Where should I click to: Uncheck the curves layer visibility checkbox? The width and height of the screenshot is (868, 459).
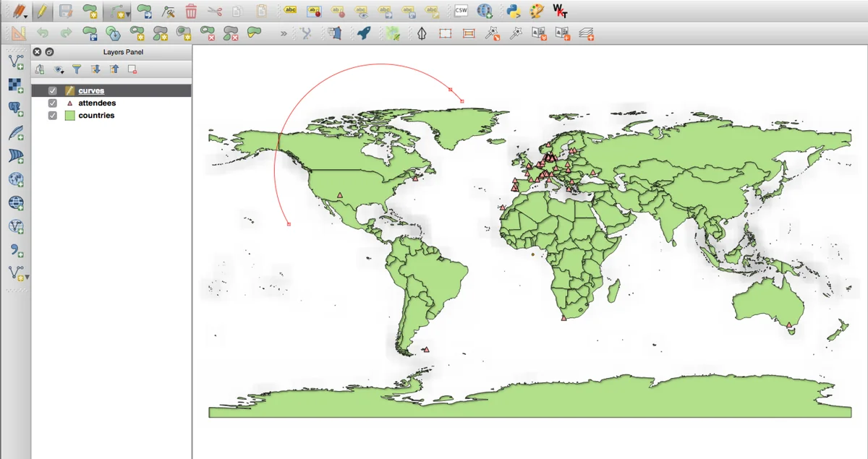click(52, 91)
